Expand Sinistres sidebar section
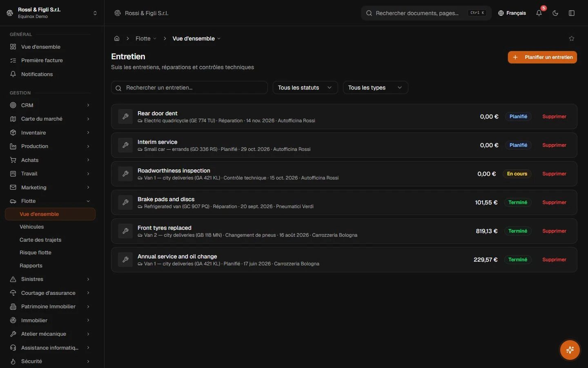The width and height of the screenshot is (588, 368). 50,279
